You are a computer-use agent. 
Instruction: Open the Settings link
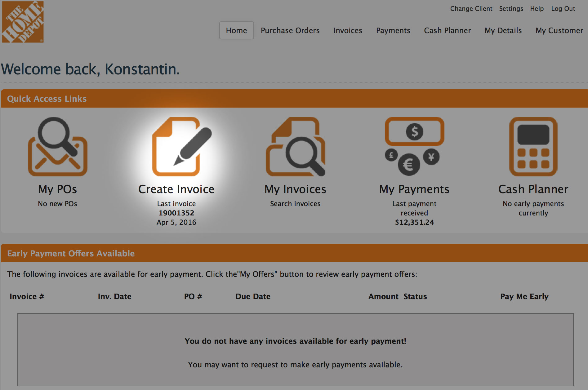coord(511,9)
